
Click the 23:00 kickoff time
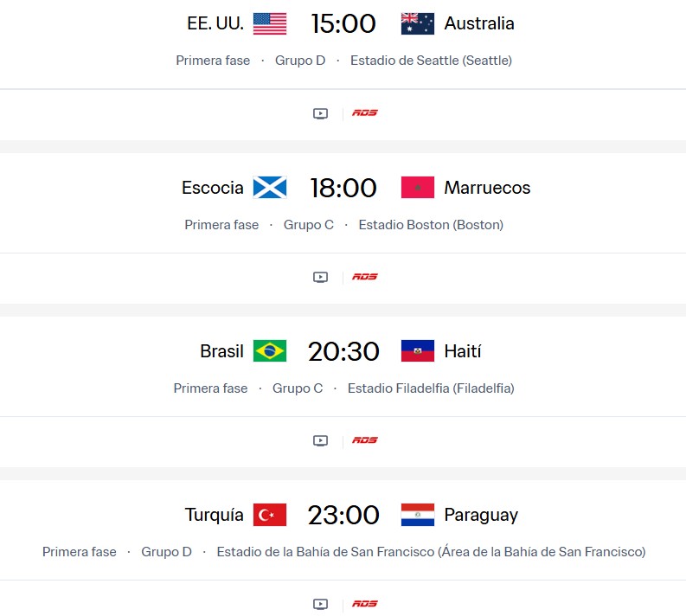(x=343, y=515)
